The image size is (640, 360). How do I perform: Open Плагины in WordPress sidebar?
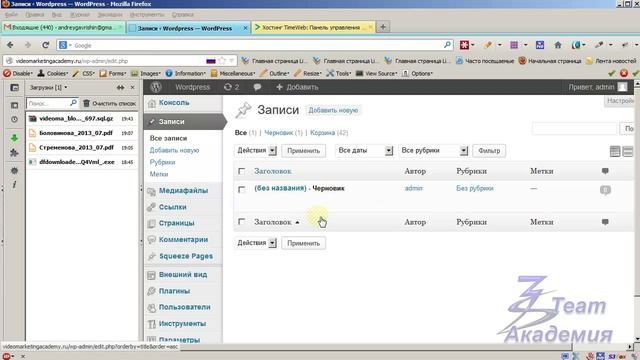coord(174,291)
